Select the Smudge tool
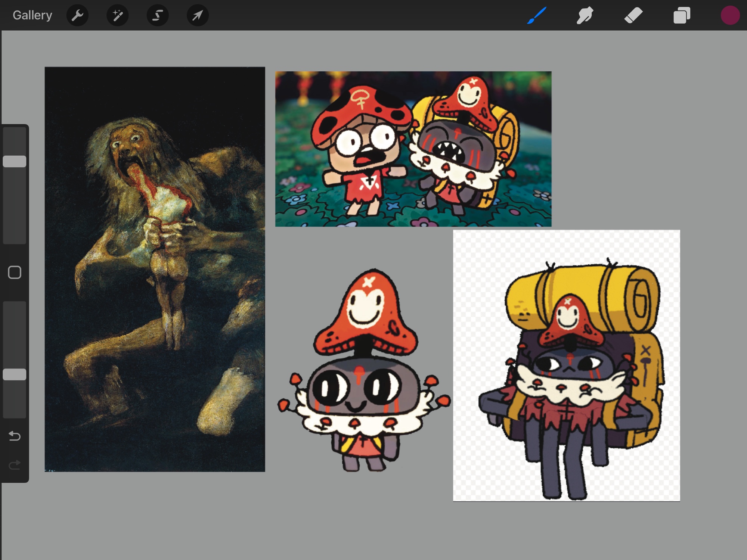747x560 pixels. (585, 15)
